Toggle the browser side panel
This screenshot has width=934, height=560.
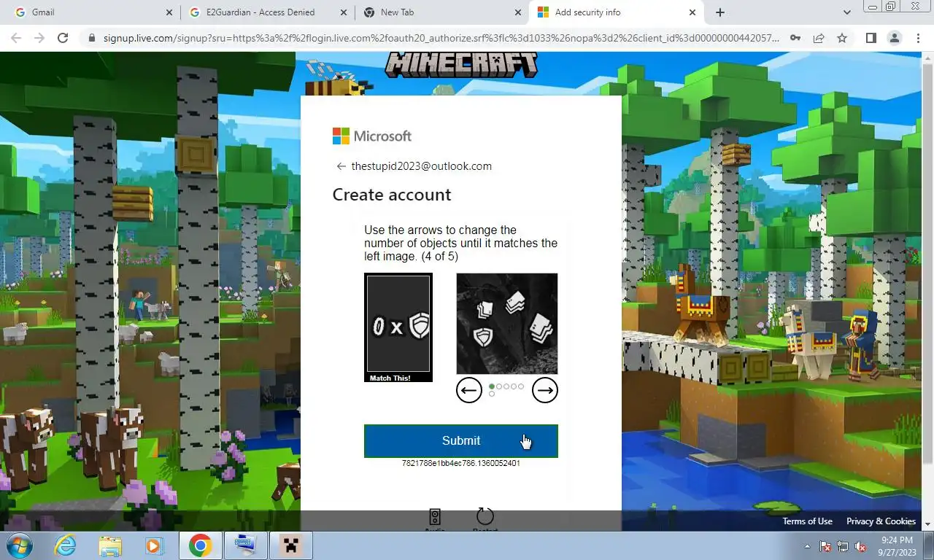pyautogui.click(x=871, y=38)
